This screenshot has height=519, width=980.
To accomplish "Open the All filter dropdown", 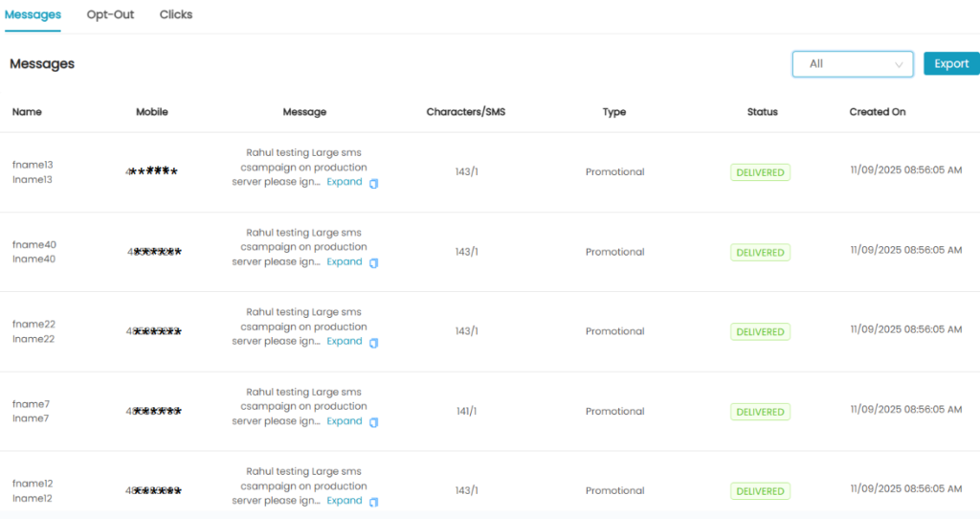I will coord(853,64).
